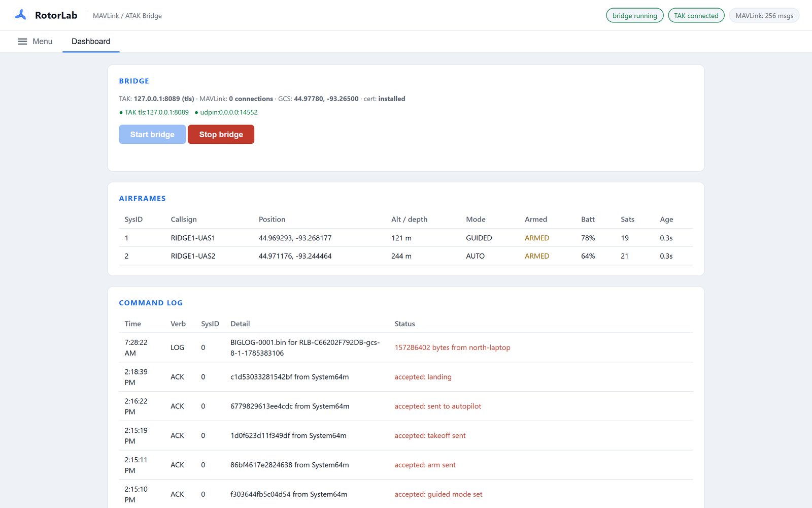This screenshot has width=812, height=508.
Task: Click the 2:18:39 PM log timestamp
Action: 136,377
